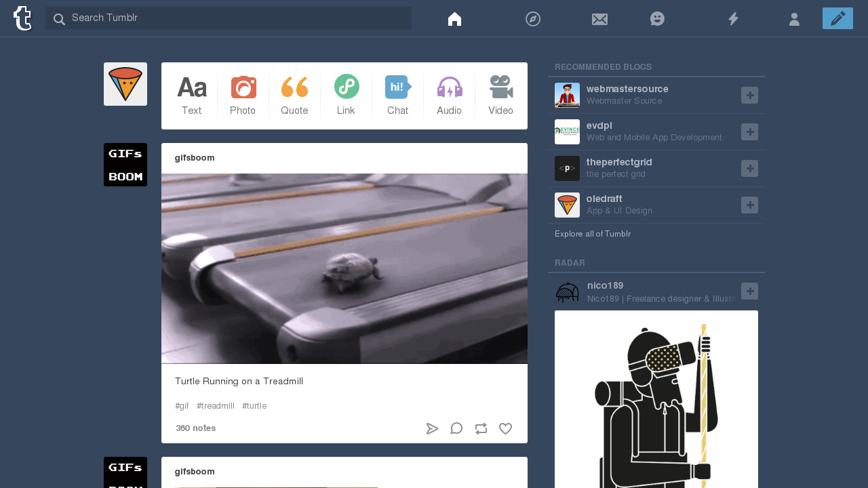This screenshot has width=868, height=488.
Task: Open the gifsboom avatar beside the turtle post
Action: coord(125,165)
